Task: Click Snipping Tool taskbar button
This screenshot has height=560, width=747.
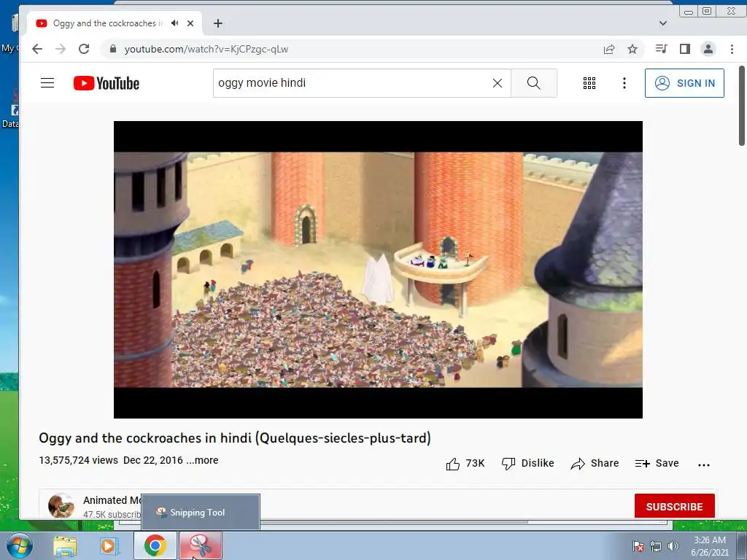Action: pyautogui.click(x=200, y=545)
